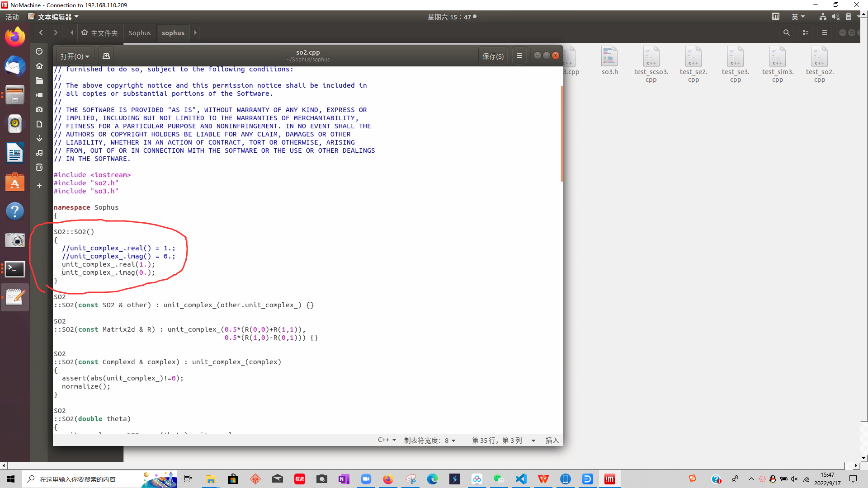This screenshot has width=868, height=488.
Task: Expand the Open file dropdown
Action: click(75, 56)
